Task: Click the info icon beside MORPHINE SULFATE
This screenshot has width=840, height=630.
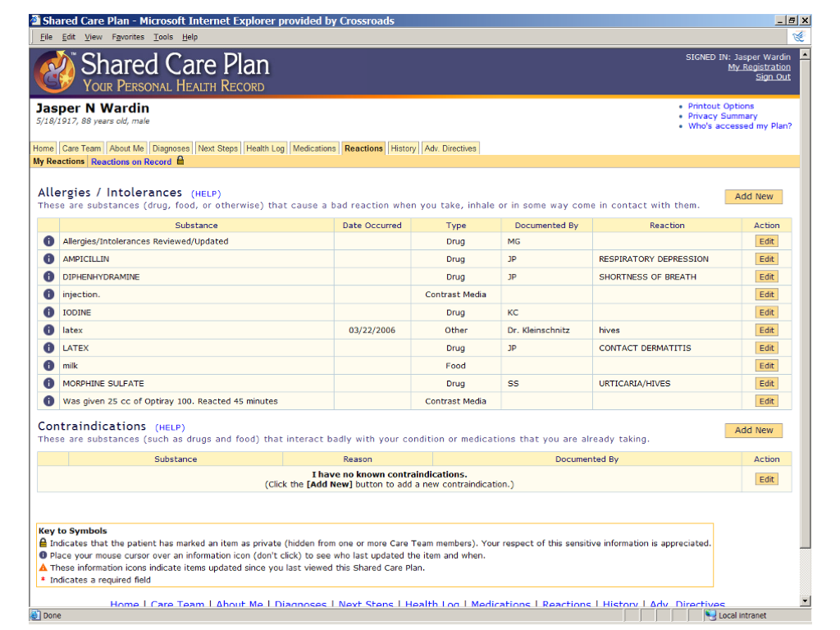Action: pos(48,383)
